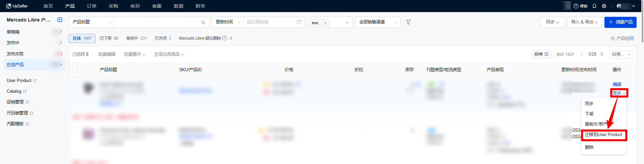Click 批量编辑 button
Screen dimensions: 644x164
click(x=107, y=54)
